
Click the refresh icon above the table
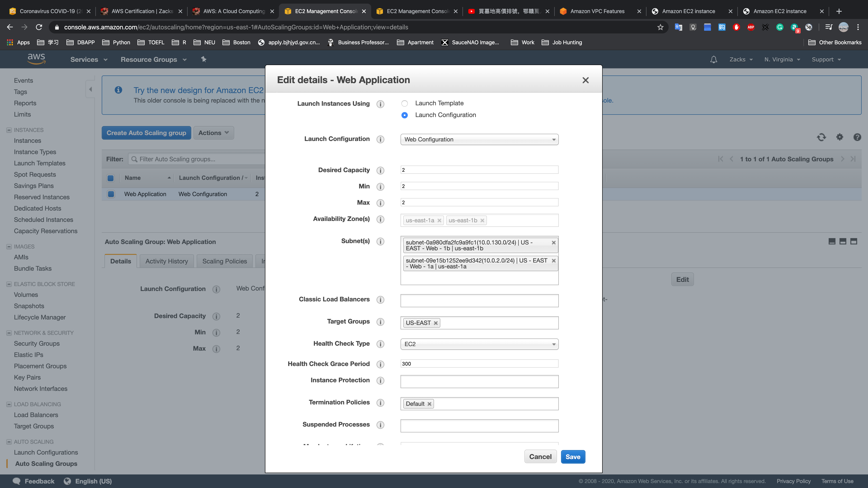coord(821,137)
